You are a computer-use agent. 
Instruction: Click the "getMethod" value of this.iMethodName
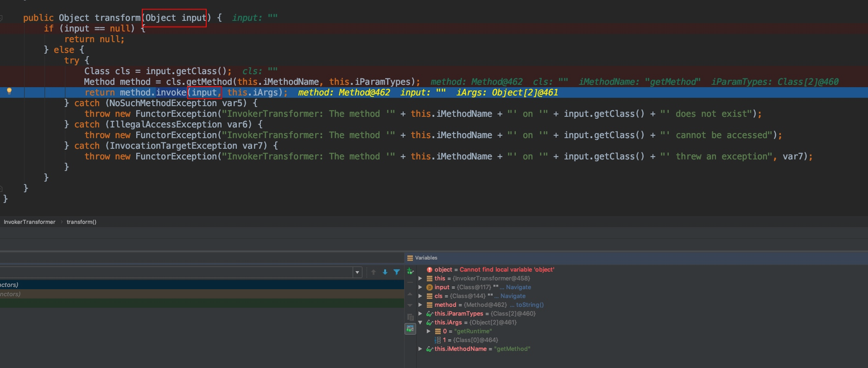coord(512,349)
